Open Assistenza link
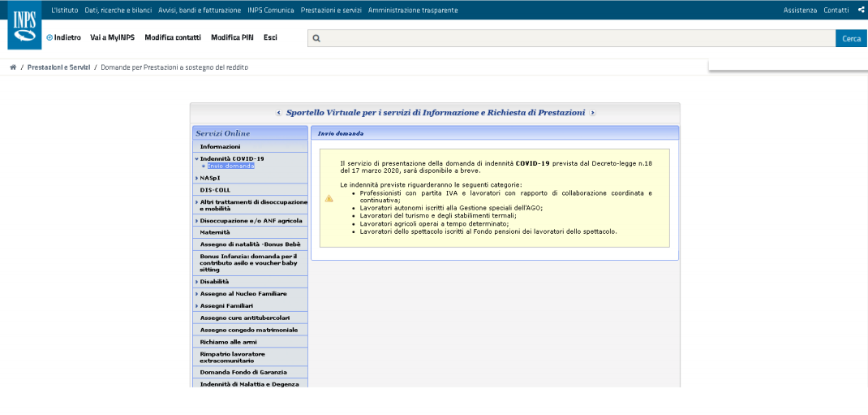The height and width of the screenshot is (415, 868). coord(800,10)
